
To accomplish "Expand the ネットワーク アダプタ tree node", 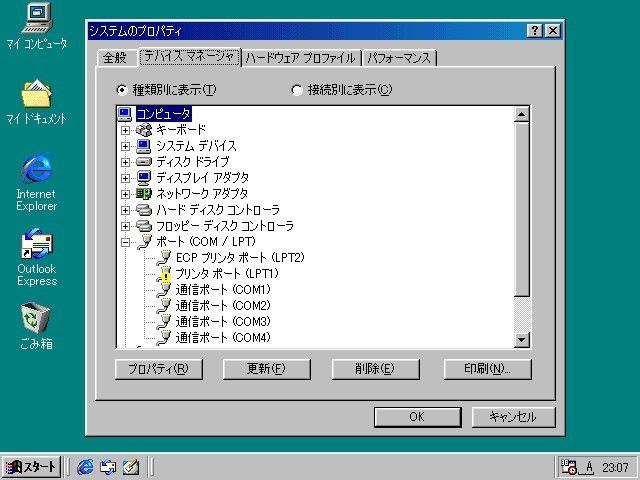I will tap(126, 194).
